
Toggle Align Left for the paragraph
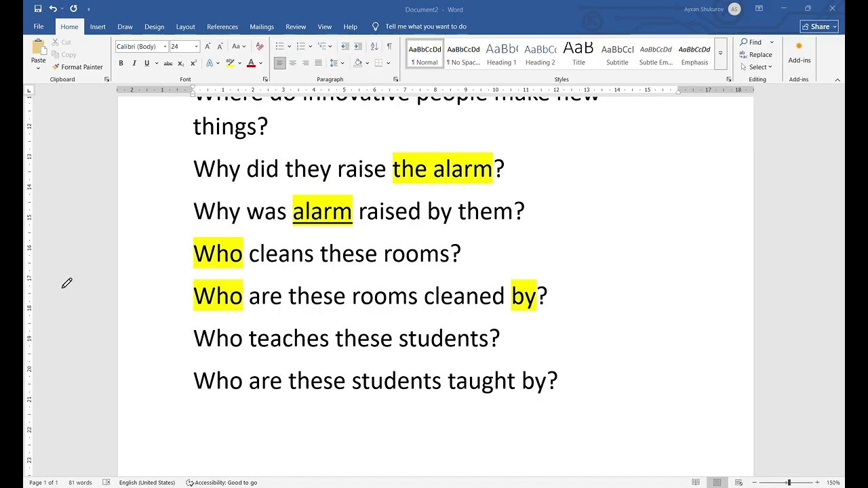(x=279, y=63)
